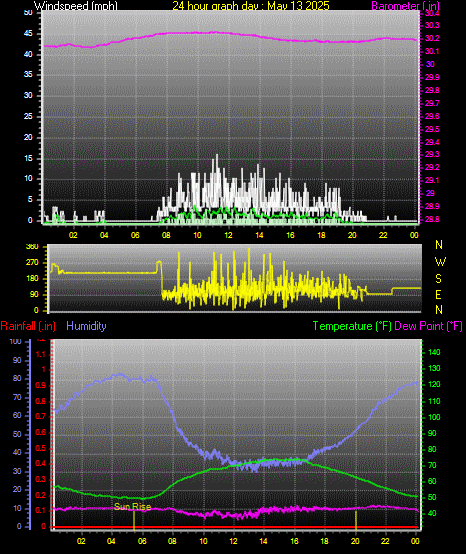Click the Dew Point (°F) legend label

click(x=428, y=326)
